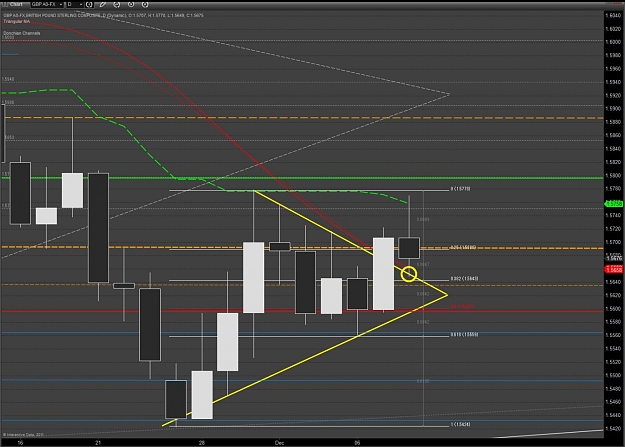Click the 0.382 Fibonacci level label
The width and height of the screenshot is (625, 447).
[x=464, y=278]
